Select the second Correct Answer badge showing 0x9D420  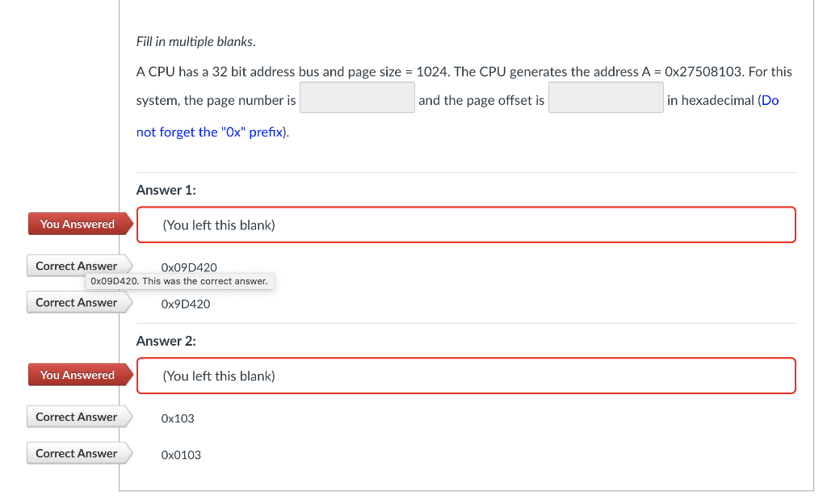pyautogui.click(x=75, y=302)
